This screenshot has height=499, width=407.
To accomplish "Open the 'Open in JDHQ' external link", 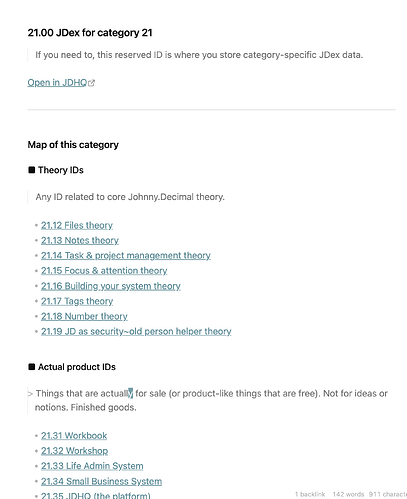I will tap(57, 83).
